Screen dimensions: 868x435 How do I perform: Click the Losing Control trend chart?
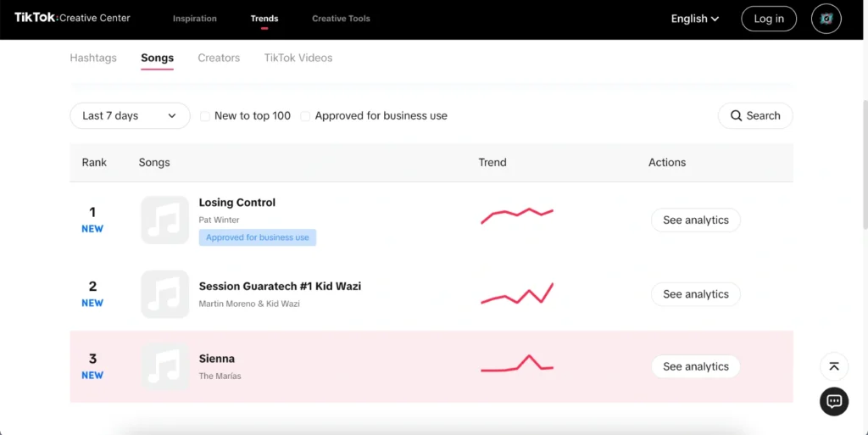pos(517,216)
